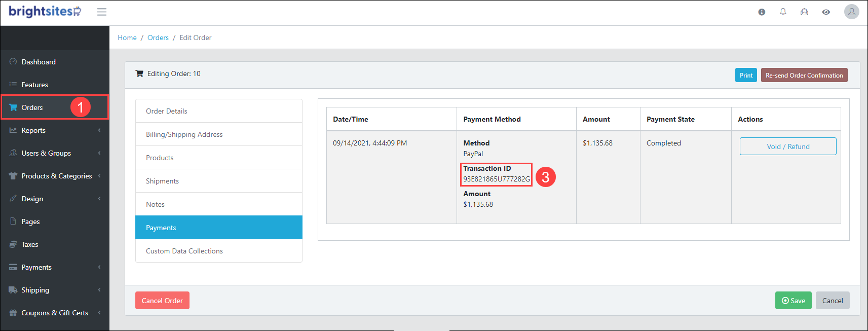Click the Dashboard gauge icon

[13, 62]
